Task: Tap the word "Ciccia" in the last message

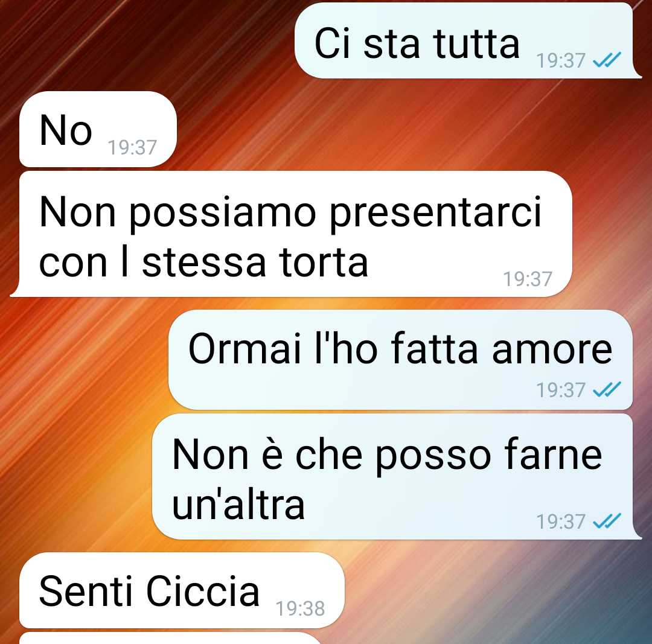Action: [203, 591]
